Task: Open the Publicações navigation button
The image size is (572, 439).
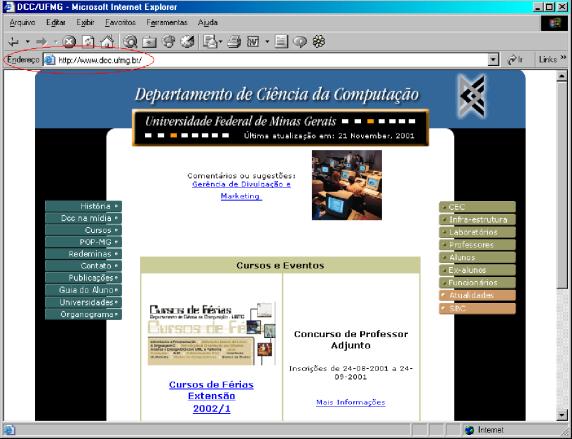Action: 83,278
